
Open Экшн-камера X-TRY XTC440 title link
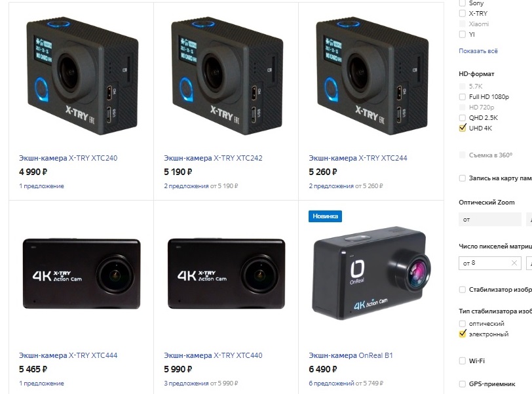click(x=213, y=355)
